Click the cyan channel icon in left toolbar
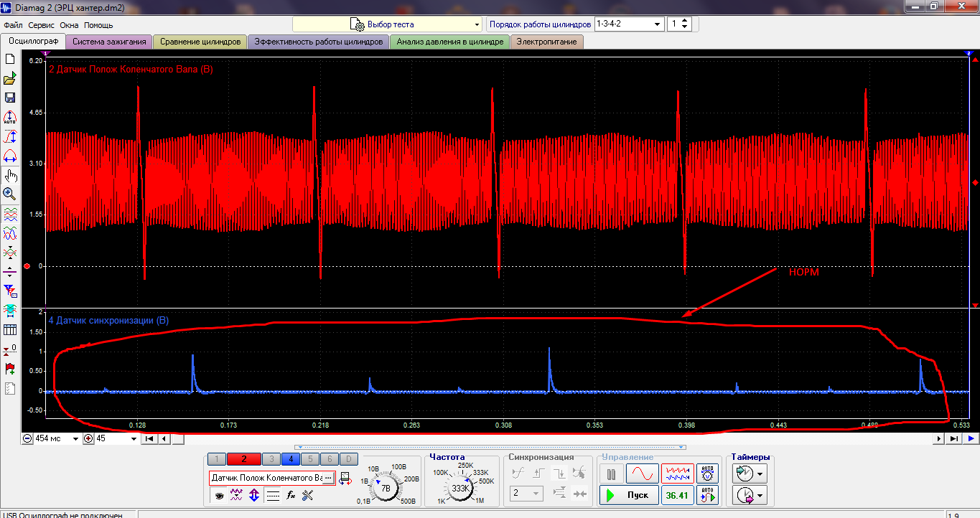 10,310
